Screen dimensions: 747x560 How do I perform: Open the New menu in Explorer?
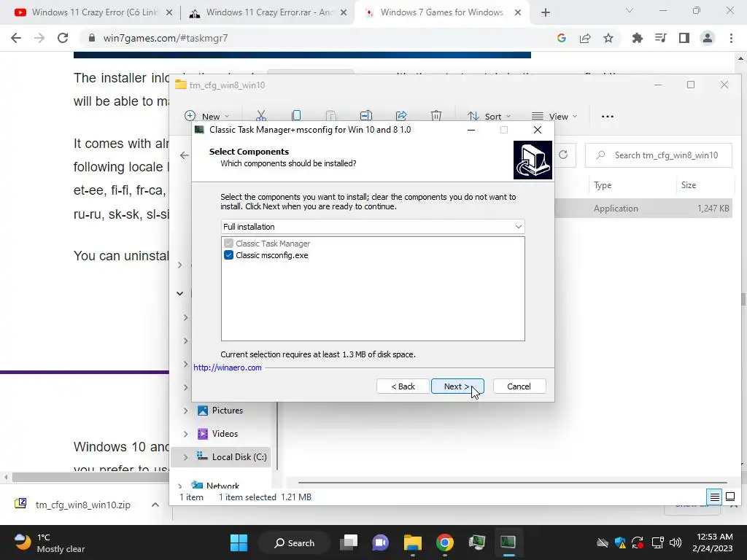tap(206, 116)
